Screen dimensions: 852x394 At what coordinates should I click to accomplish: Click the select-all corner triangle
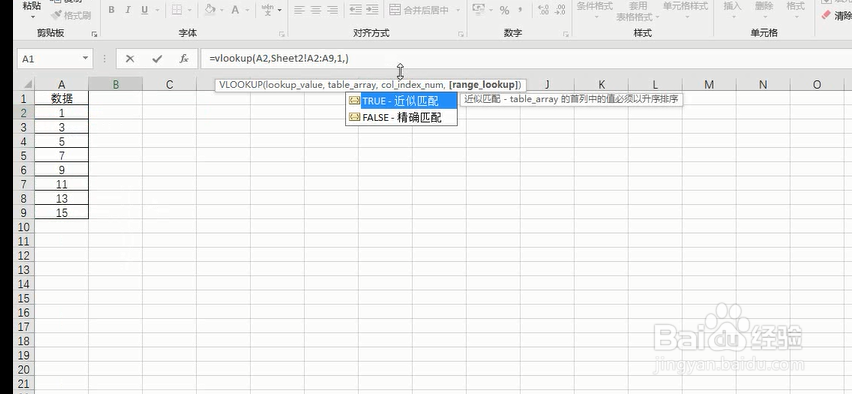click(x=27, y=85)
